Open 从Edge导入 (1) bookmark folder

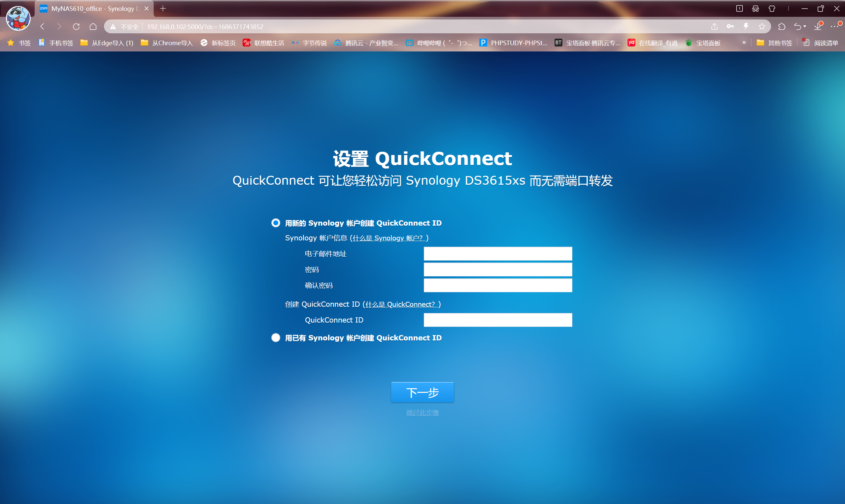107,43
